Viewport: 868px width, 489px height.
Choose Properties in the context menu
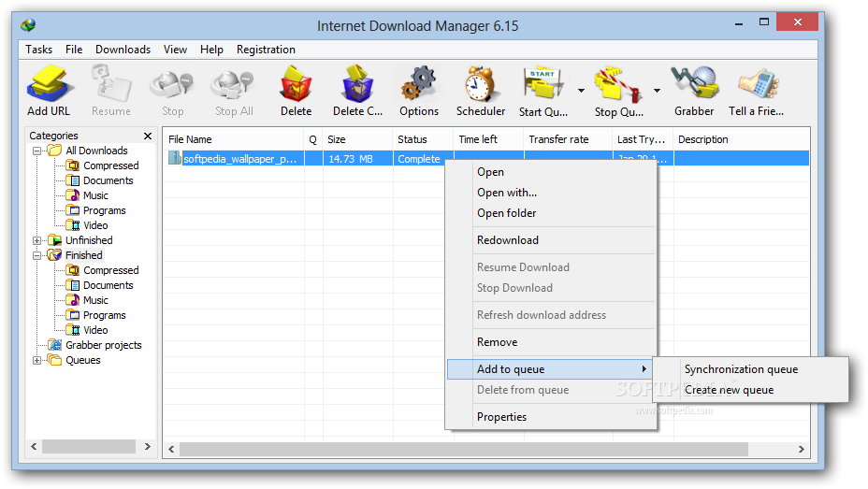click(x=551, y=416)
